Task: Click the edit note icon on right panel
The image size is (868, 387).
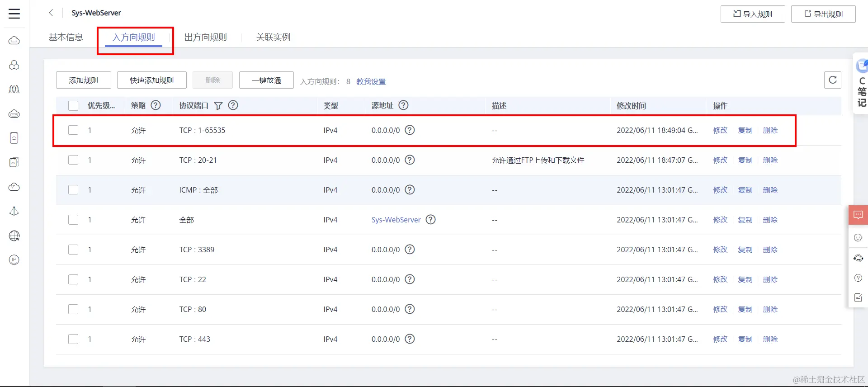Action: pyautogui.click(x=858, y=298)
